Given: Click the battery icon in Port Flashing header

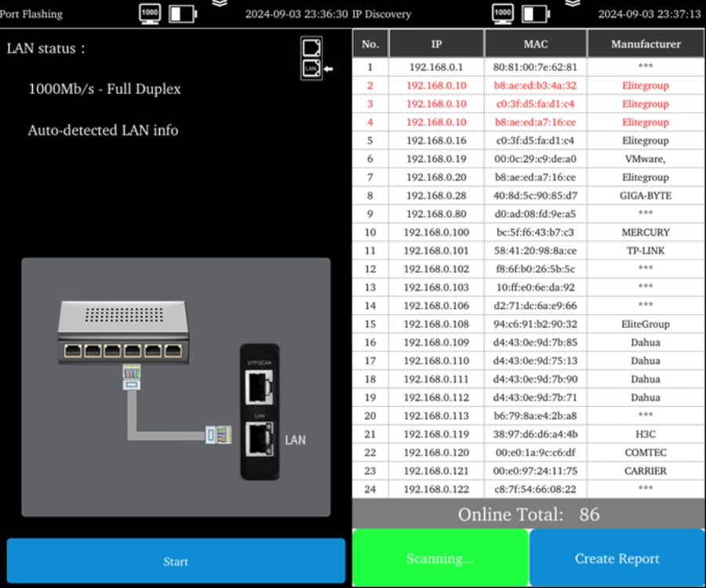Looking at the screenshot, I should pos(184,14).
